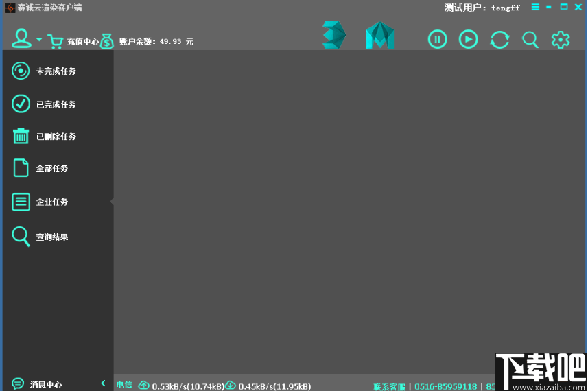Click the shopping cart icon
Screen dimensions: 588x391
tap(56, 41)
